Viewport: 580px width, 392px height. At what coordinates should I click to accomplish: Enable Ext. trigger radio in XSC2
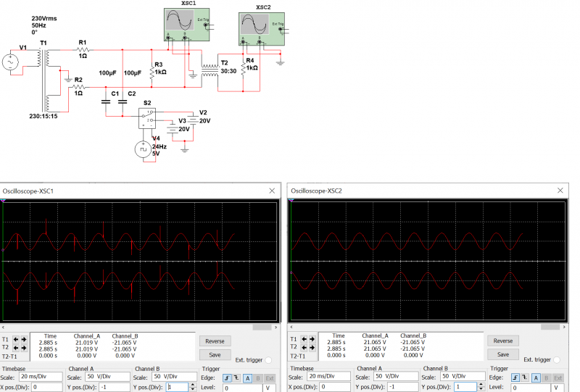(x=558, y=359)
